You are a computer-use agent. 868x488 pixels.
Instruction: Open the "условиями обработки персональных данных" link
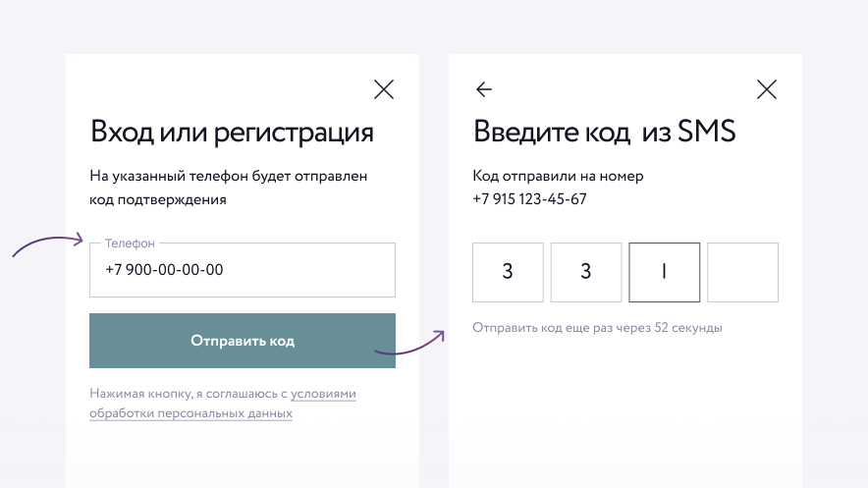coord(223,404)
